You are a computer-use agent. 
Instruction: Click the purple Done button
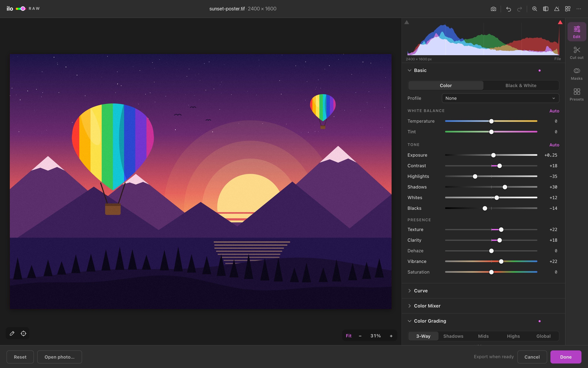[566, 357]
